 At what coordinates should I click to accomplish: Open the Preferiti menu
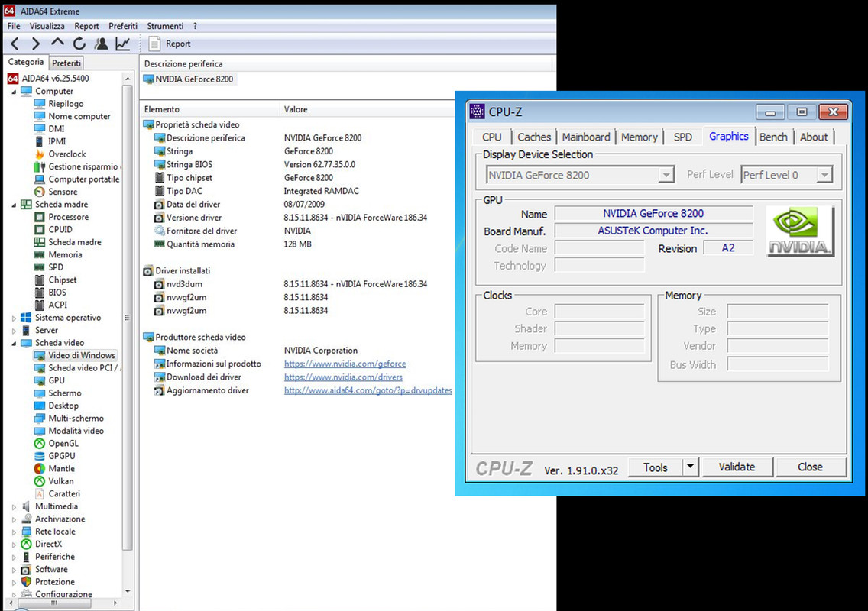123,26
